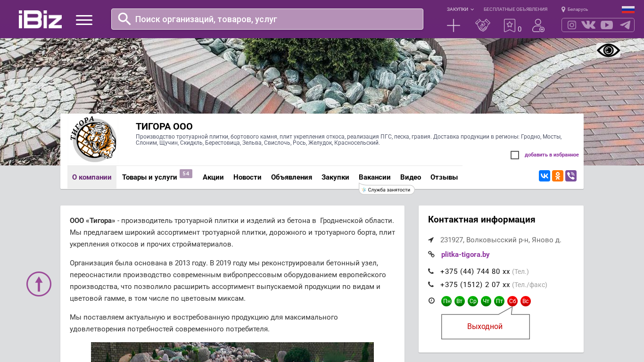Toggle the accessibility eye mode
This screenshot has height=362, width=644.
click(608, 50)
